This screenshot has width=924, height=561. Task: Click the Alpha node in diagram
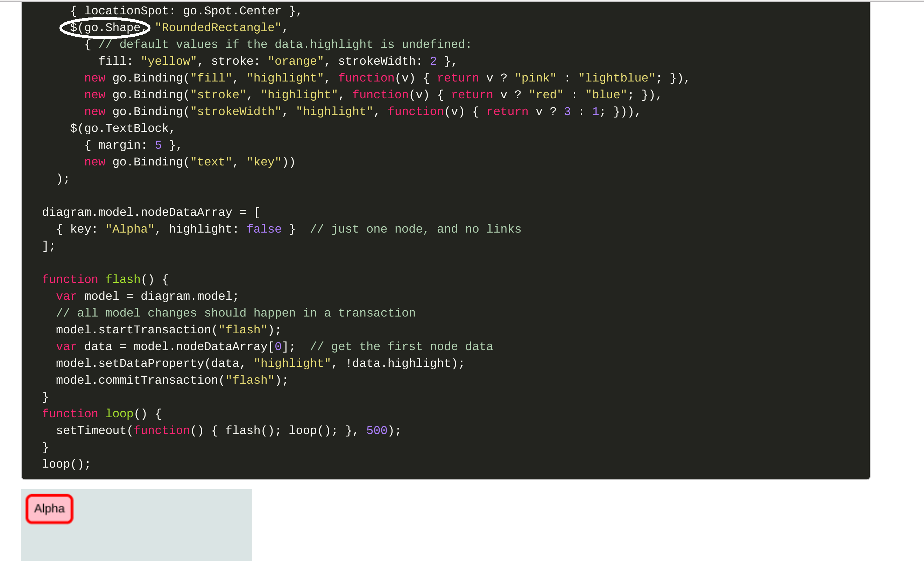click(49, 509)
